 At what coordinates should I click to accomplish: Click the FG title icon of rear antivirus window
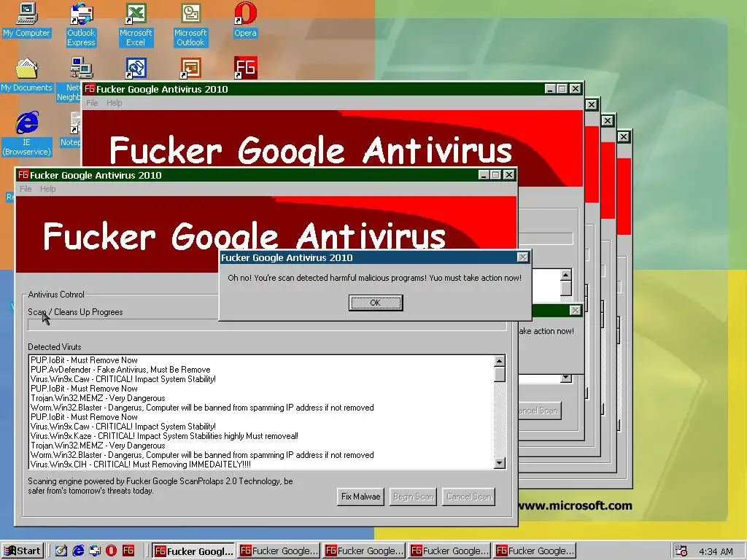click(x=90, y=88)
